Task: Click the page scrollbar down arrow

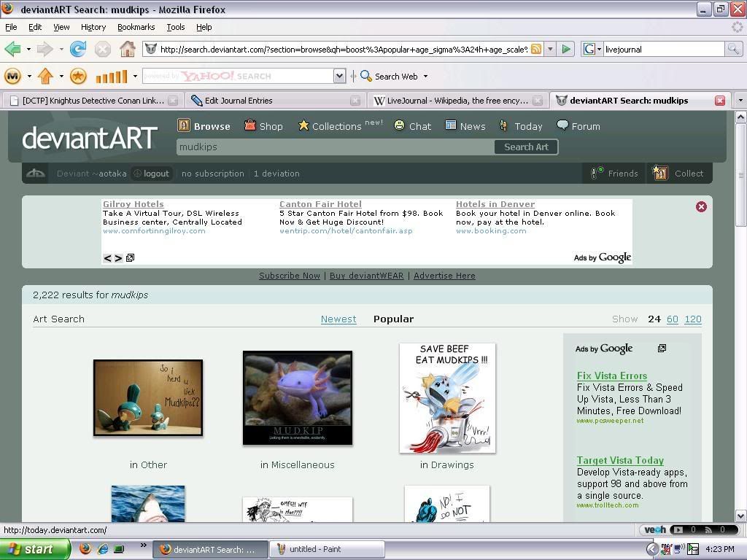Action: [741, 516]
